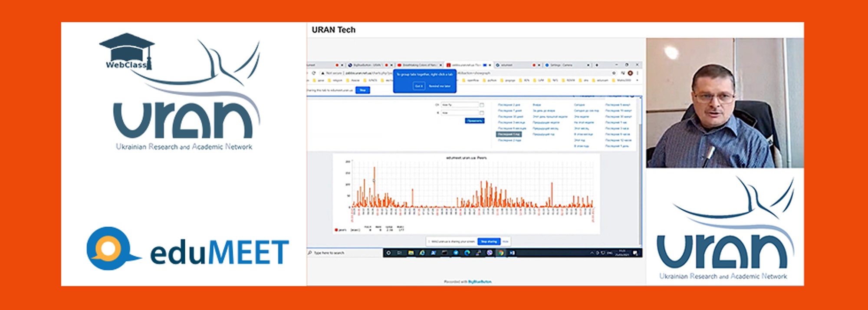The image size is (868, 310).
Task: Click the browser profile avatar icon
Action: pos(630,73)
